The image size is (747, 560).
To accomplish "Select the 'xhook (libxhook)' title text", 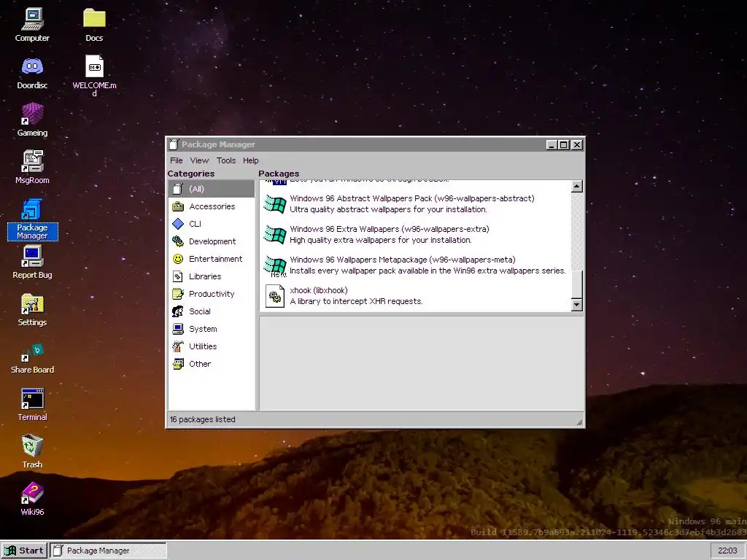I will [x=319, y=290].
